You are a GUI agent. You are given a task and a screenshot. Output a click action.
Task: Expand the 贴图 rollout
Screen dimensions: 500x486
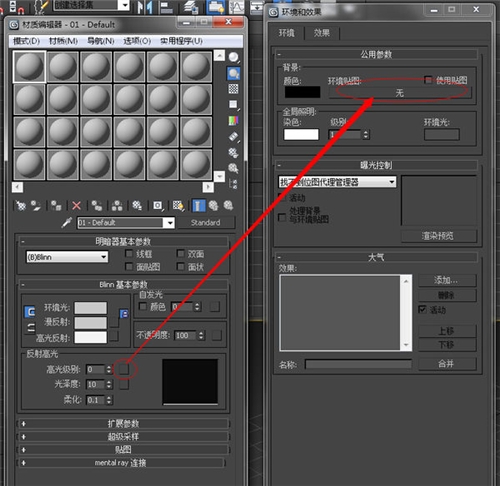pos(123,450)
